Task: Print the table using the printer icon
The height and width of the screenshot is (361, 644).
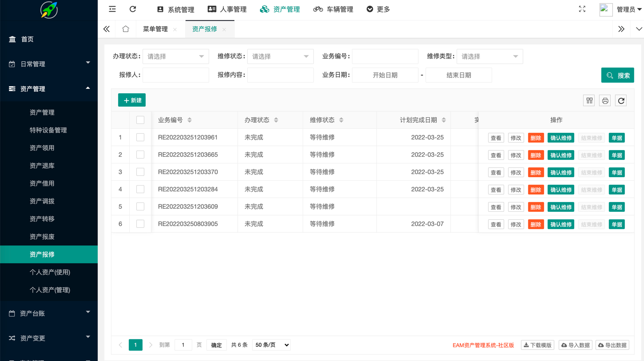Action: tap(605, 101)
